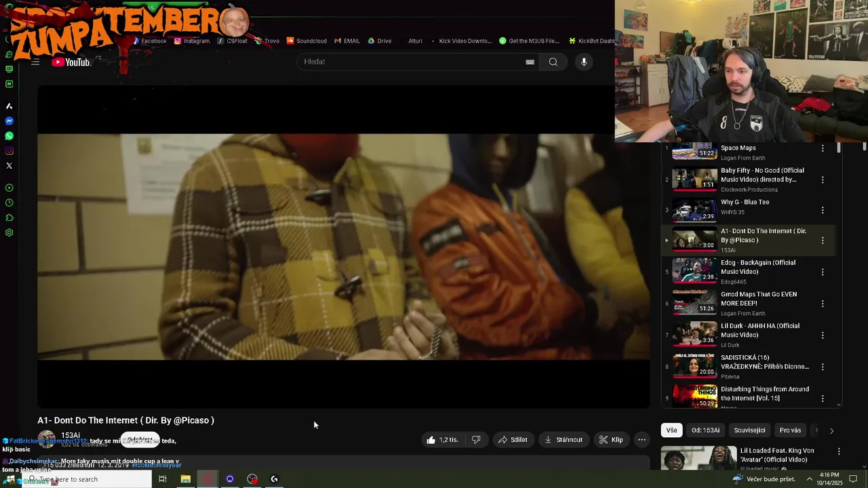Open the Instagram bookmark

click(x=192, y=41)
